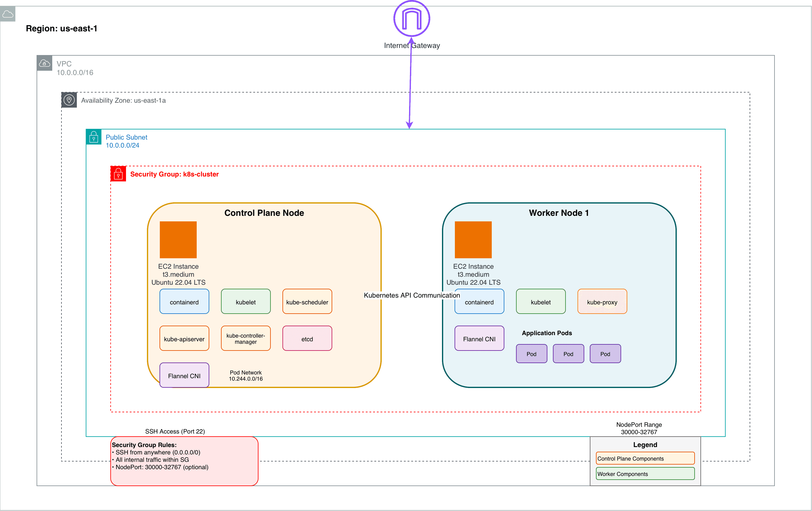Click the Application Pods heading
Image resolution: width=812 pixels, height=511 pixels.
547,333
